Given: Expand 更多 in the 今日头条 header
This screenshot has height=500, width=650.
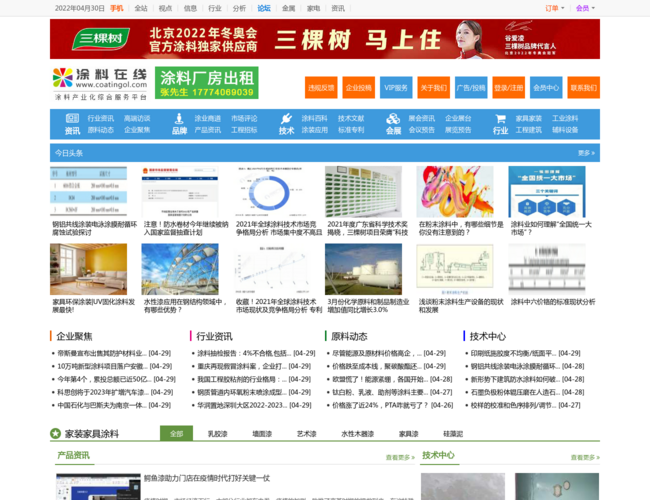Looking at the screenshot, I should 586,153.
